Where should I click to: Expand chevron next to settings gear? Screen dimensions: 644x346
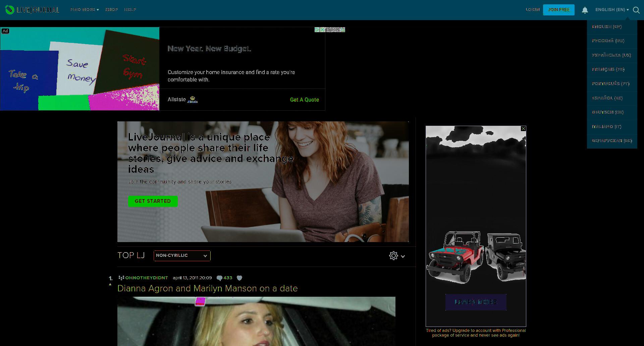point(403,256)
